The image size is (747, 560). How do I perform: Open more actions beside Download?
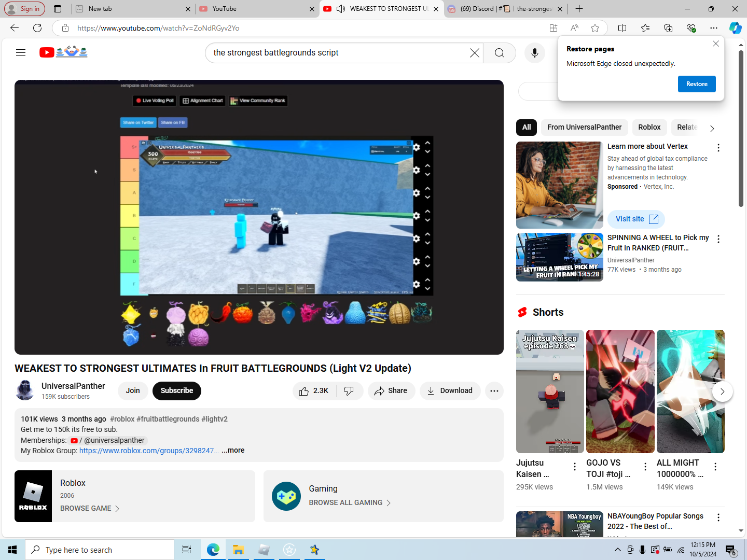(494, 391)
